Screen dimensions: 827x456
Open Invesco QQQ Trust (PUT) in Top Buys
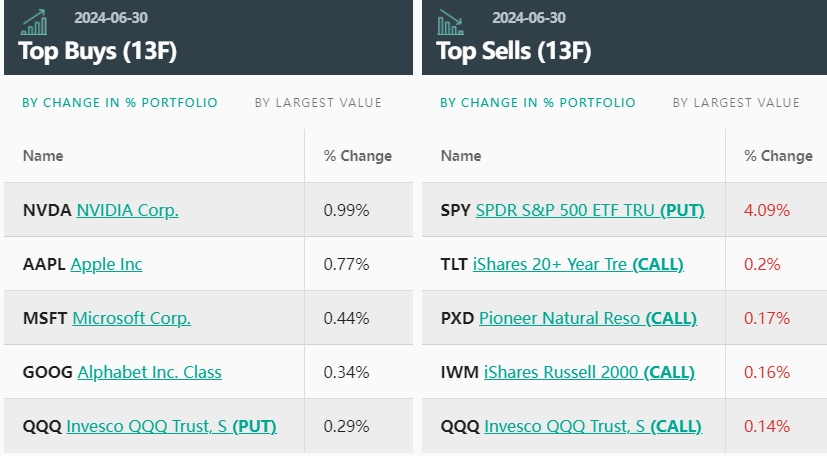[171, 426]
